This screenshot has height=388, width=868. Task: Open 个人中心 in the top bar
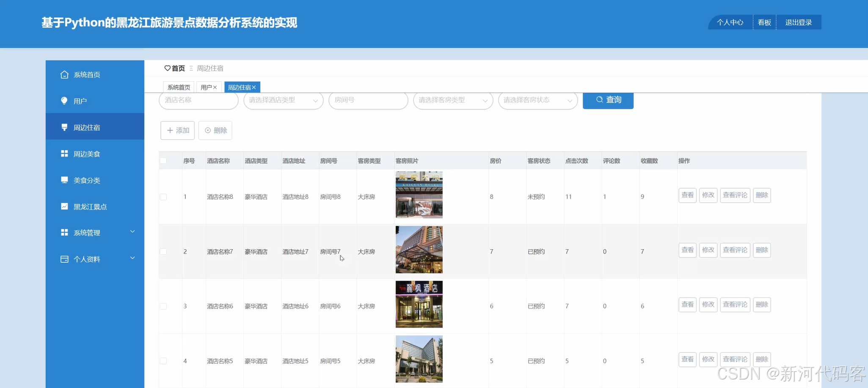point(730,22)
